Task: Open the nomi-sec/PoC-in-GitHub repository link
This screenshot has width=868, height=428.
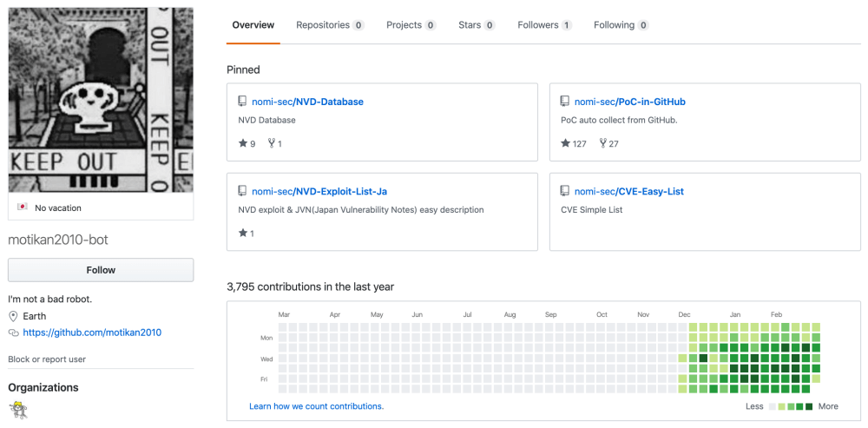Action: 630,102
